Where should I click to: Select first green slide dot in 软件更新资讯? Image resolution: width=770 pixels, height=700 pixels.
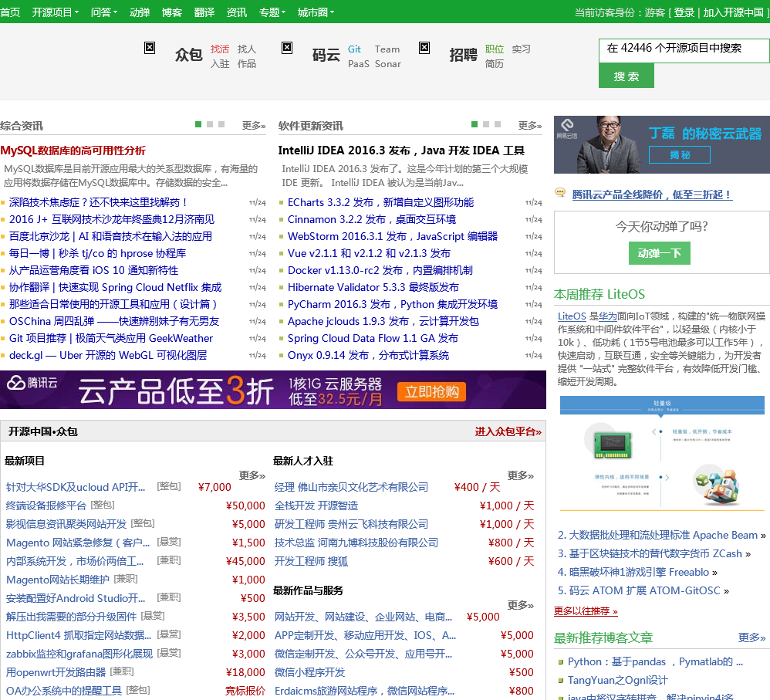click(x=474, y=124)
